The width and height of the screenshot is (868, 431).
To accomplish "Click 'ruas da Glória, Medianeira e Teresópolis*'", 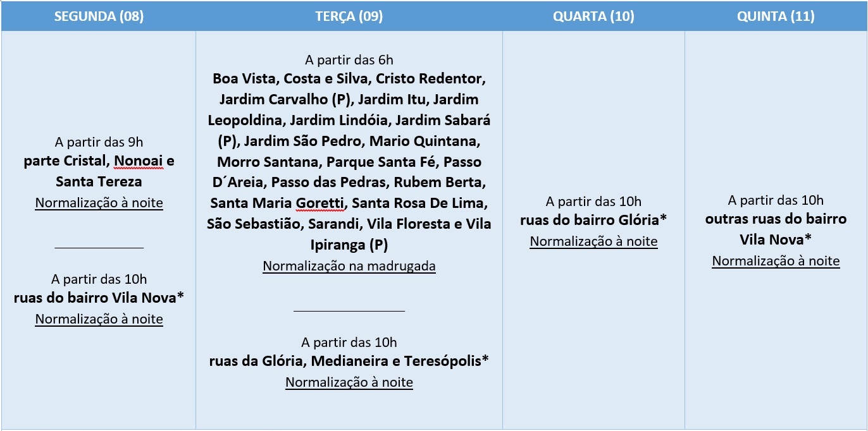I will pos(349,361).
